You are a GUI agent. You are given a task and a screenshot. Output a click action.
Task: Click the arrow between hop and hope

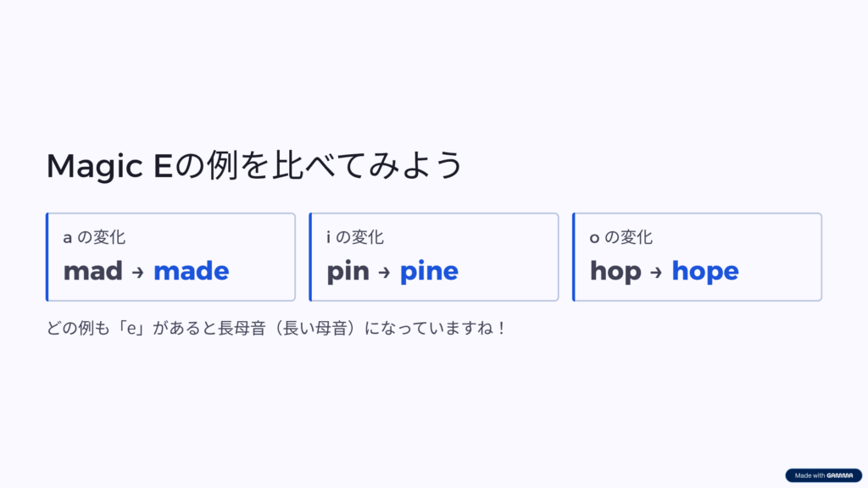pos(656,272)
